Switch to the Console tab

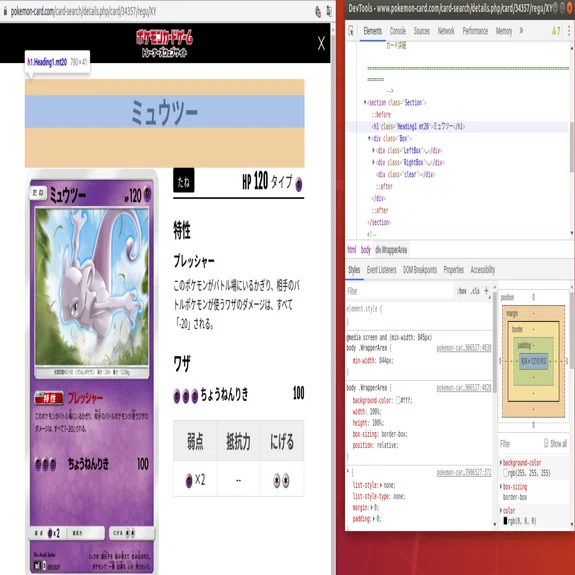pos(398,31)
